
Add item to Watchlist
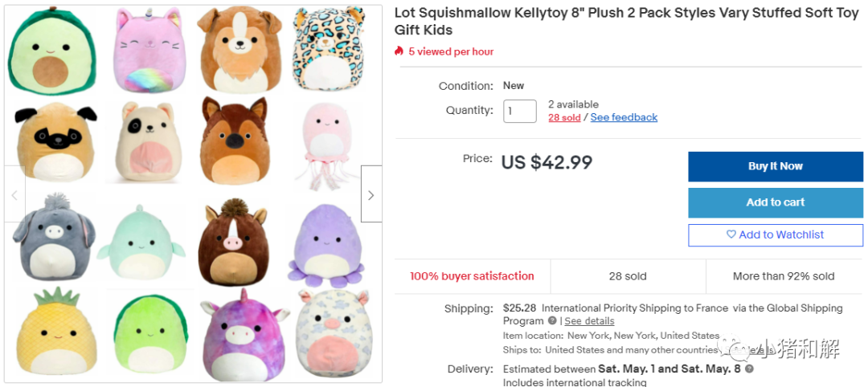[x=775, y=234]
